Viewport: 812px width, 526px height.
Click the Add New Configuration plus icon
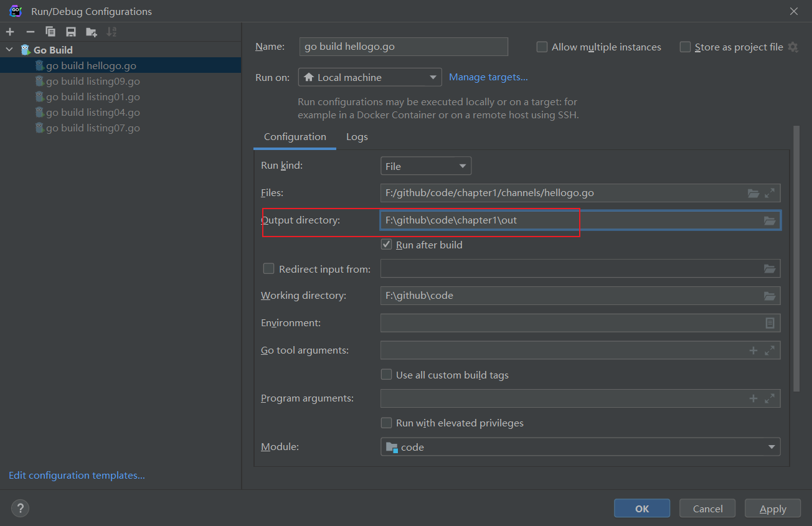pos(10,32)
